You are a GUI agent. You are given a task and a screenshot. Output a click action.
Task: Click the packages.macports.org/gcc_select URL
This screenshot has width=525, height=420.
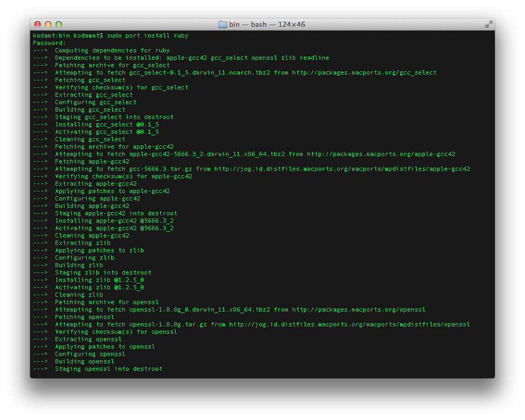click(x=364, y=72)
